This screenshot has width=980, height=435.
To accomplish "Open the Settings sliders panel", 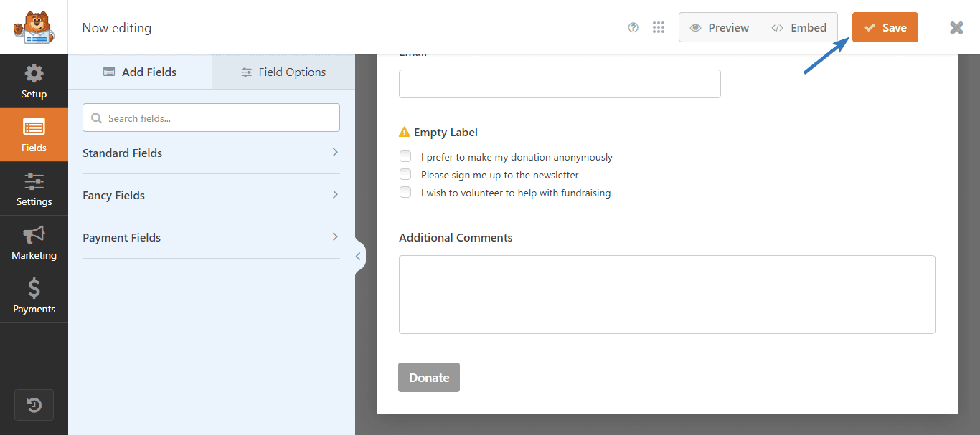I will pyautogui.click(x=34, y=188).
